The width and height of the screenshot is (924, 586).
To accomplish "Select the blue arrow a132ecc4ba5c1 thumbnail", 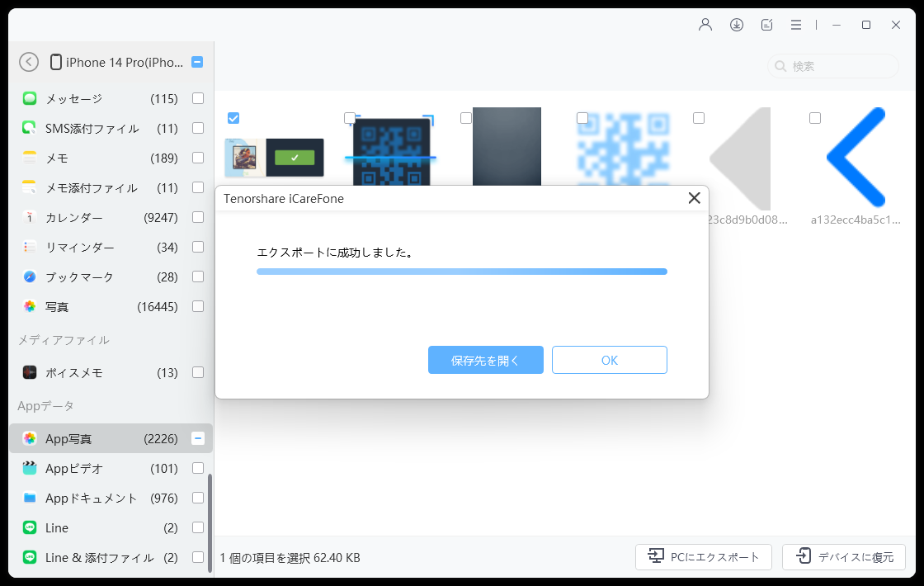I will click(x=856, y=158).
